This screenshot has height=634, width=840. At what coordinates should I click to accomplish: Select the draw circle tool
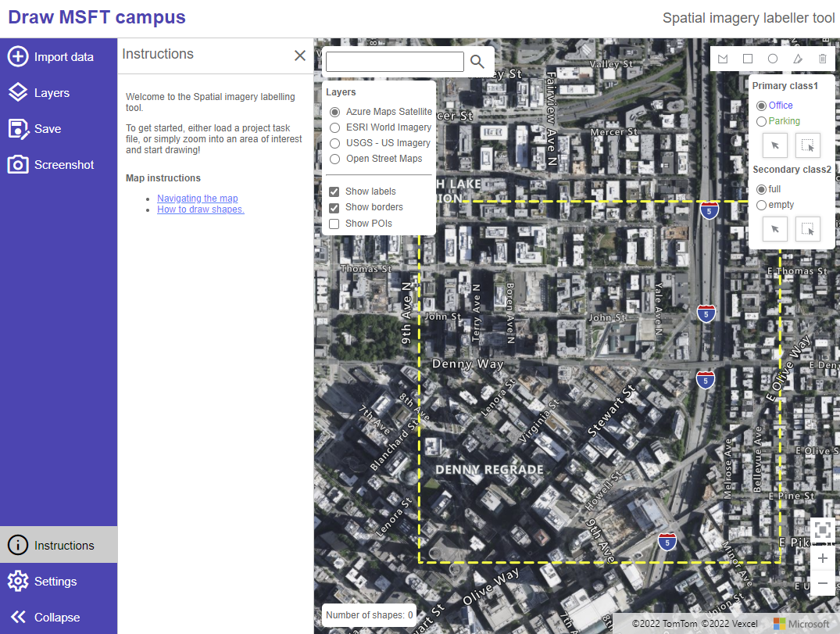coord(773,59)
